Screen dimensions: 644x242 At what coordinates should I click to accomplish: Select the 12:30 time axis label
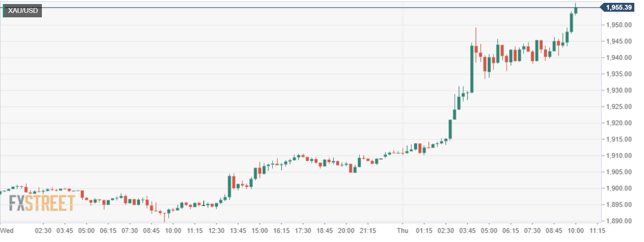(216, 230)
